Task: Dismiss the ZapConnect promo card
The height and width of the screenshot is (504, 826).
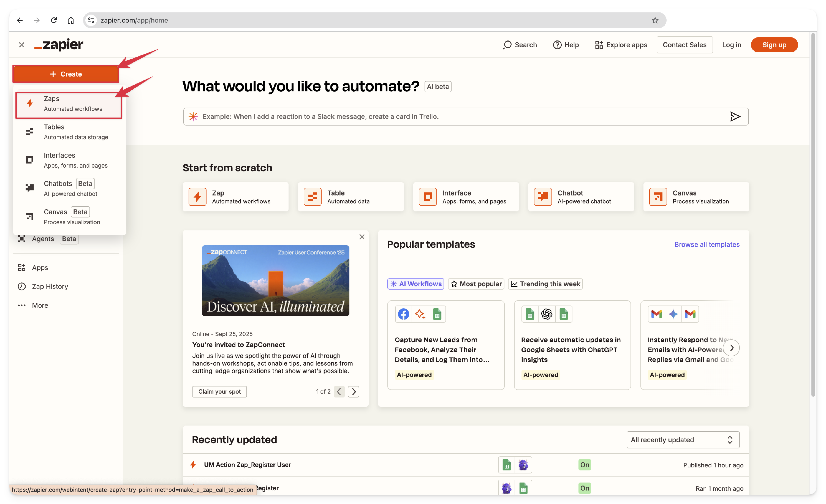Action: pyautogui.click(x=362, y=237)
